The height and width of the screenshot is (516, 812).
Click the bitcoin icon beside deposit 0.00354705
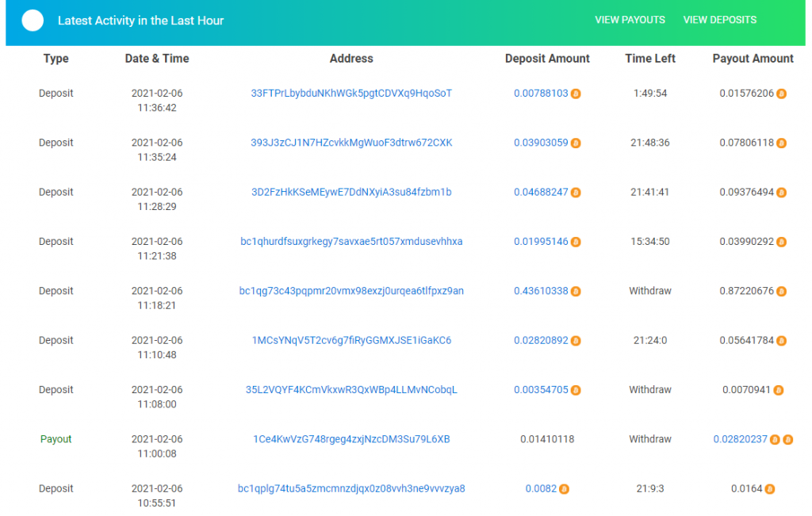point(576,390)
